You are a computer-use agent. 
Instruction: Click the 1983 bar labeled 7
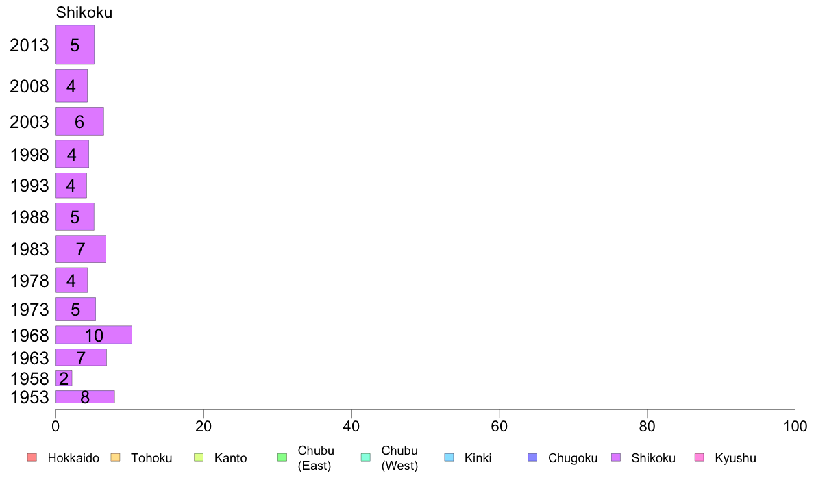(x=81, y=249)
